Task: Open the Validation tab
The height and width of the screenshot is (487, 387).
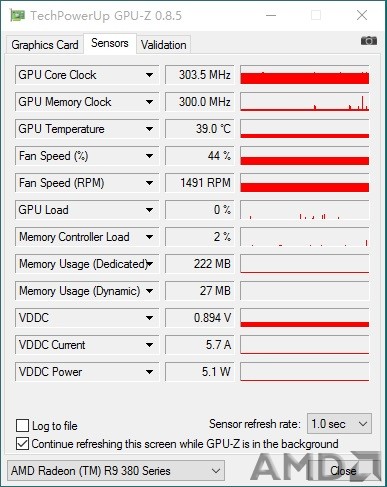Action: (x=163, y=45)
